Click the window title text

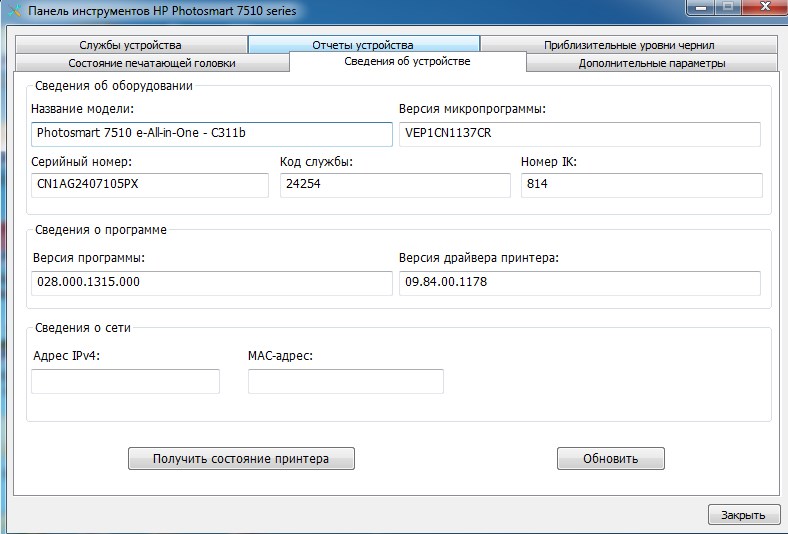(x=162, y=11)
